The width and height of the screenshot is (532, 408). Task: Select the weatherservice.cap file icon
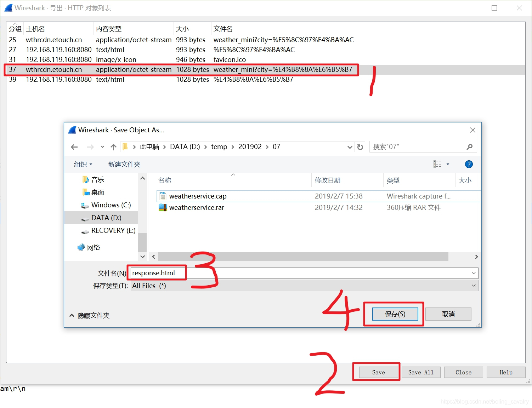(163, 196)
